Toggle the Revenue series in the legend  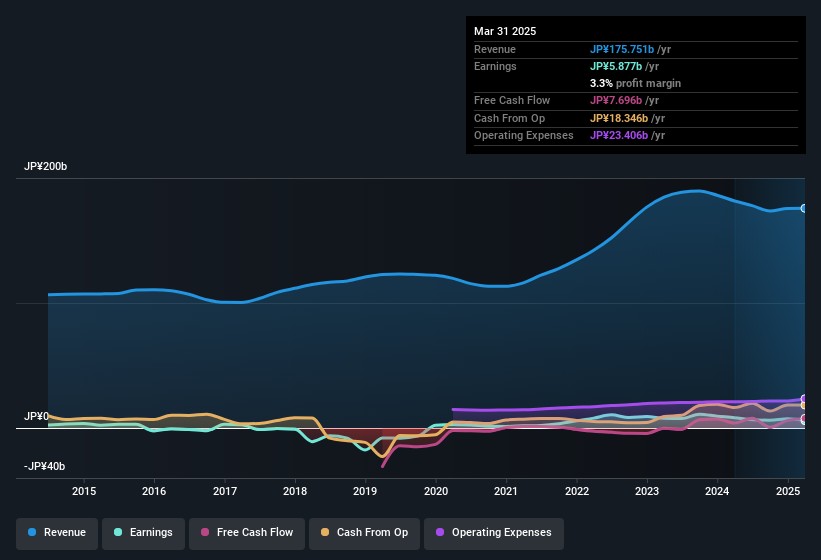(x=57, y=533)
